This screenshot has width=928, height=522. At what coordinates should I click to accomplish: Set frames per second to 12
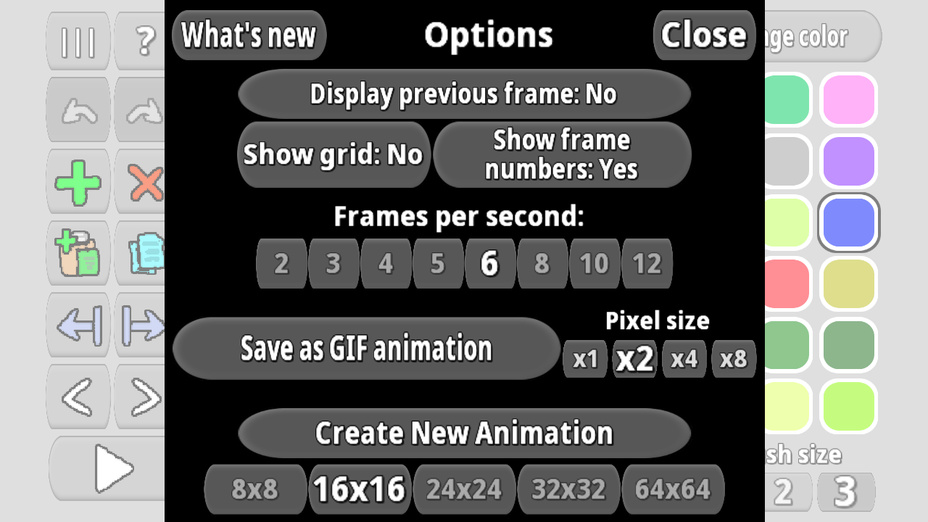646,263
